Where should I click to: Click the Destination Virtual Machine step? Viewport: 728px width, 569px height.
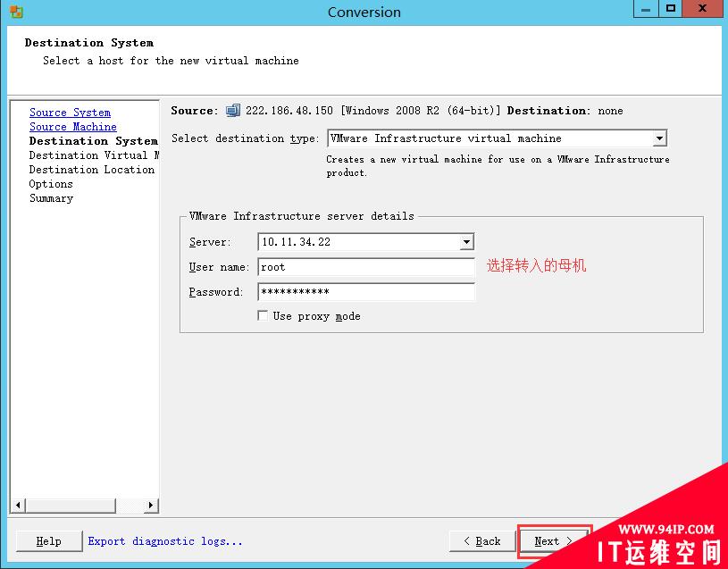click(x=94, y=155)
